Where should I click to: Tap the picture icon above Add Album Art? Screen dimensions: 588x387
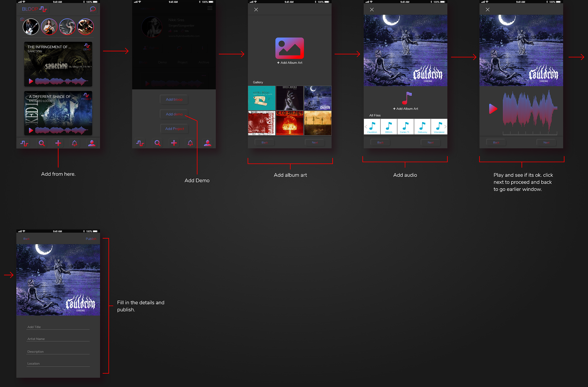pos(290,48)
